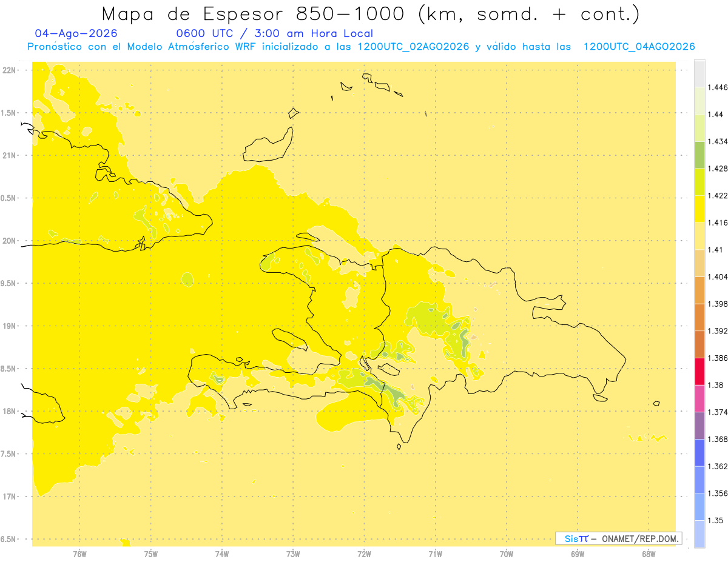Pick the green 1.428–1.434 colorbar segment
The height and width of the screenshot is (562, 728).
pyautogui.click(x=699, y=155)
